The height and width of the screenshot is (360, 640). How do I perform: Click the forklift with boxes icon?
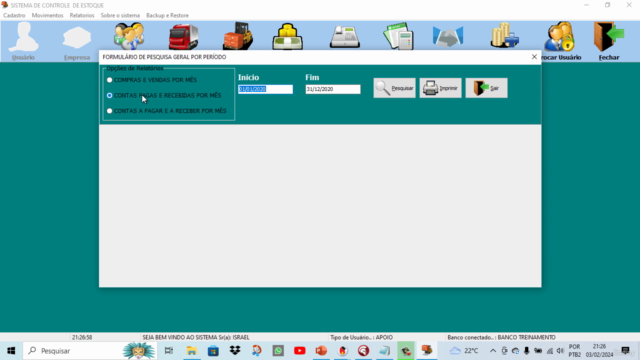coord(238,36)
